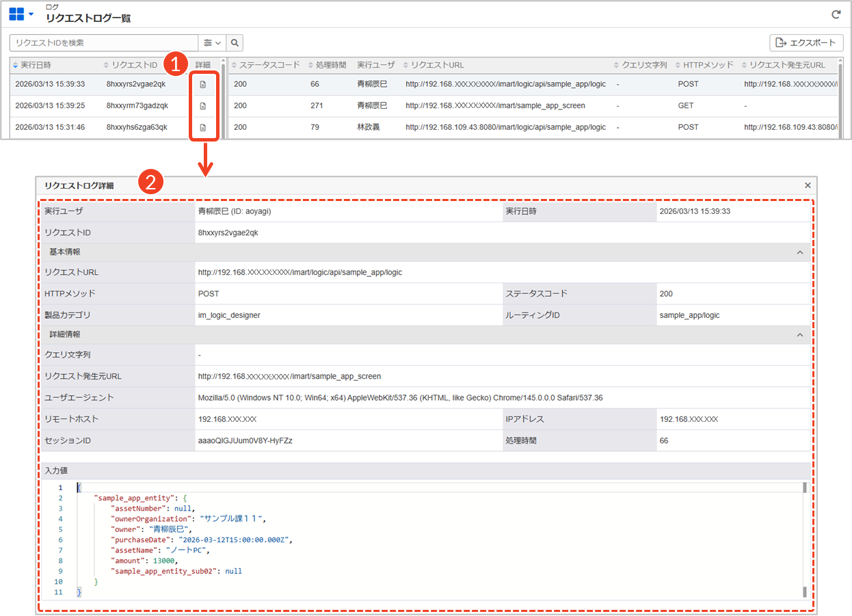
Task: Sort by 実行日時 column header
Action: (36, 65)
